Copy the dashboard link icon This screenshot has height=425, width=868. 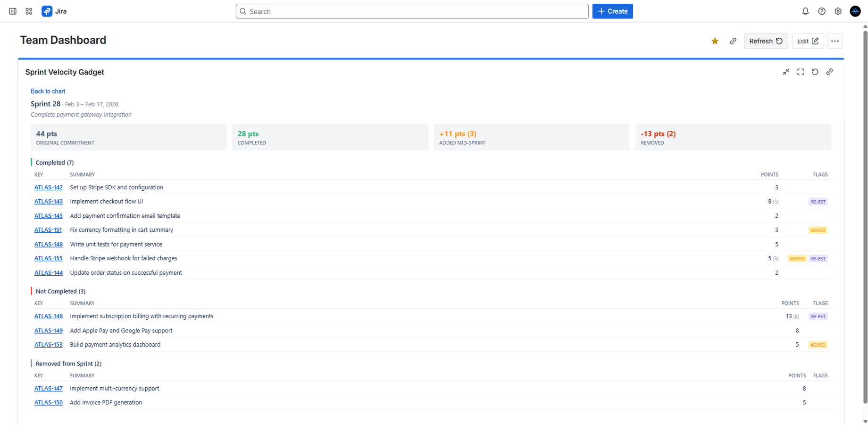point(733,41)
